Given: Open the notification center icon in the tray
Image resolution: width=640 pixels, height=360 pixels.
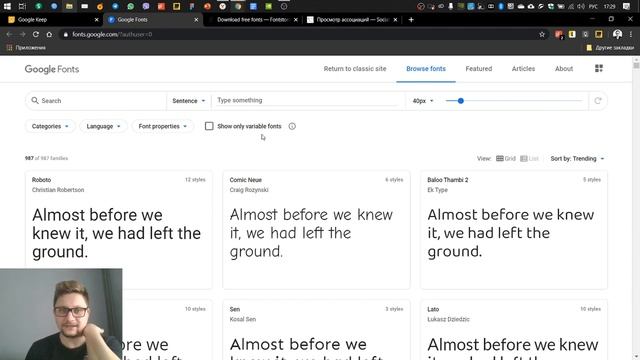Looking at the screenshot, I should coord(627,6).
